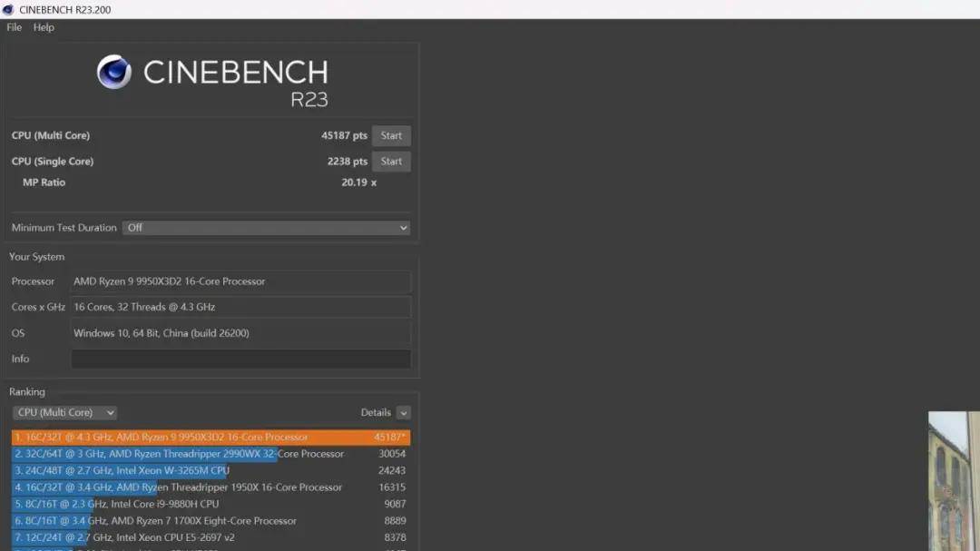
Task: Click the 30054 ranking score
Action: (x=392, y=454)
